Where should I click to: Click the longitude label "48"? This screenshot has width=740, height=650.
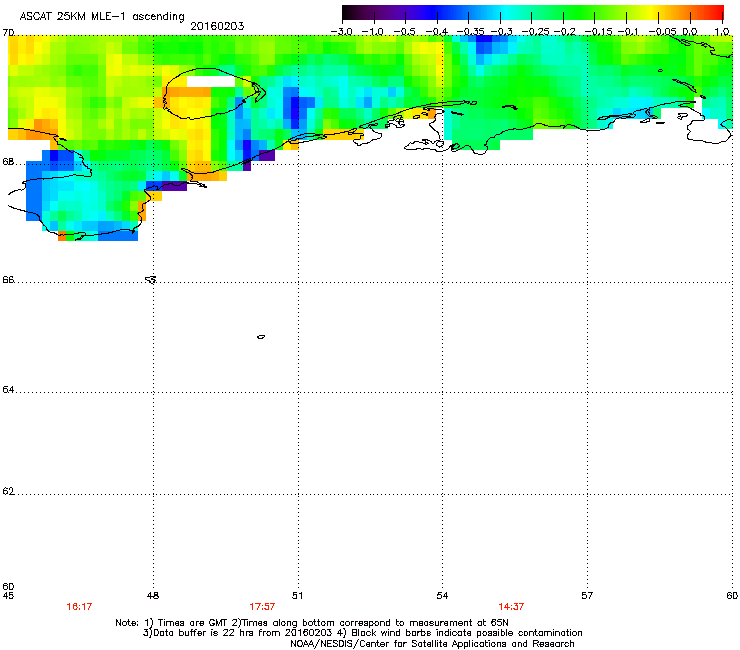[153, 596]
